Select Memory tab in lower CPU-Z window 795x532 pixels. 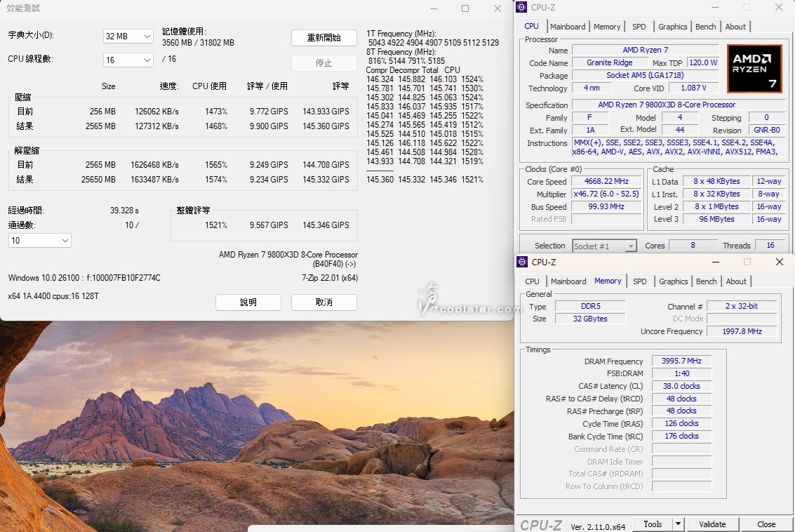608,281
